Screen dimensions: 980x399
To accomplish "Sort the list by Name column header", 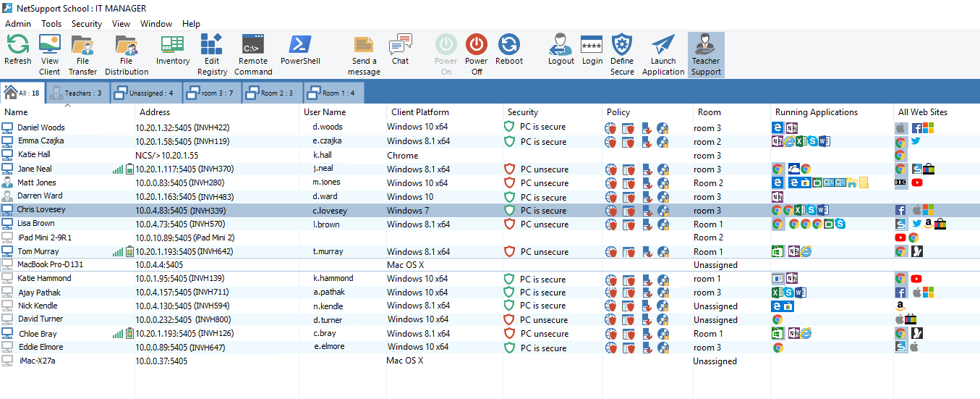I will [16, 112].
